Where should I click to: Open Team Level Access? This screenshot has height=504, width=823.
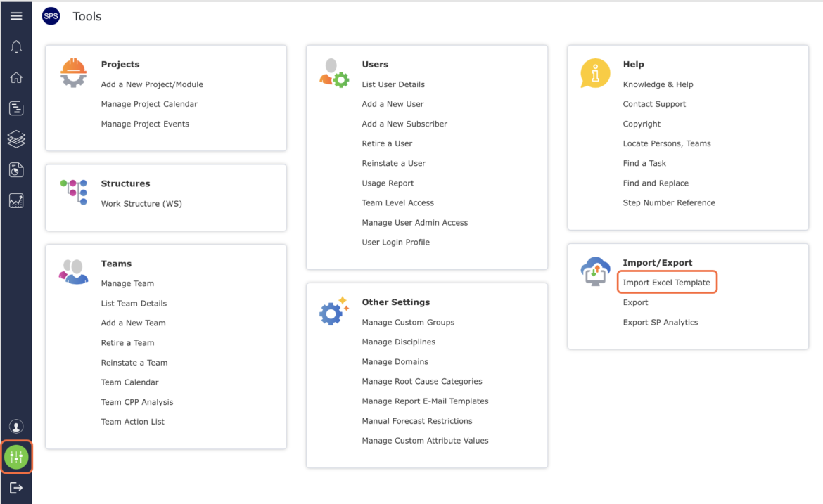[x=398, y=202]
